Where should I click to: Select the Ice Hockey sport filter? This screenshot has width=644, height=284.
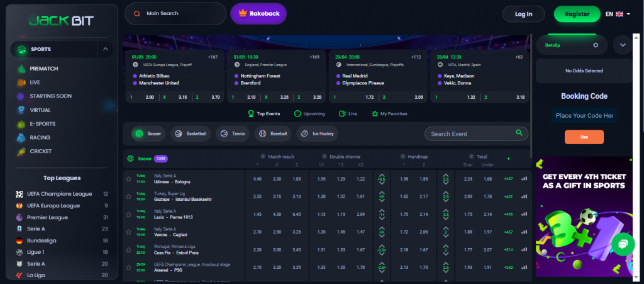[x=317, y=133]
